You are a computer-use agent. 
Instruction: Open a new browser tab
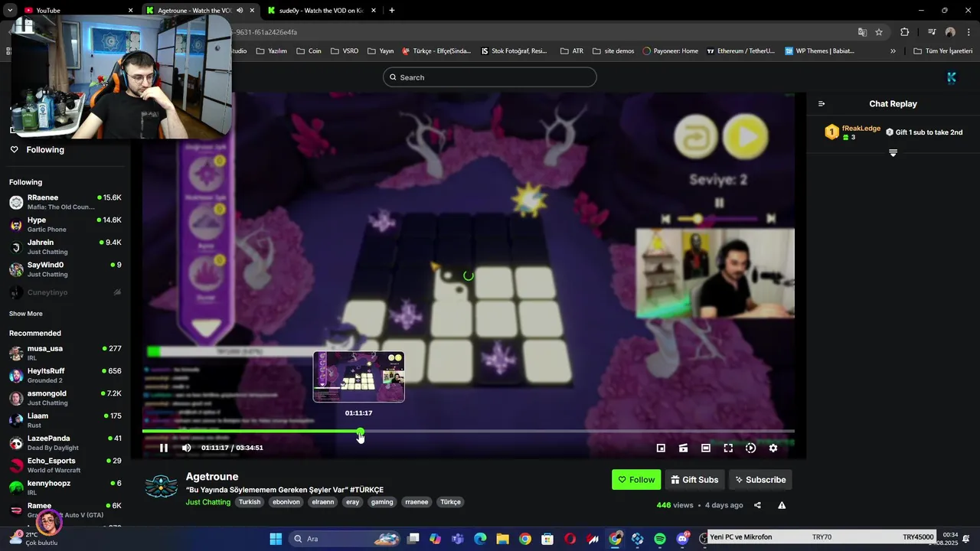coord(392,10)
